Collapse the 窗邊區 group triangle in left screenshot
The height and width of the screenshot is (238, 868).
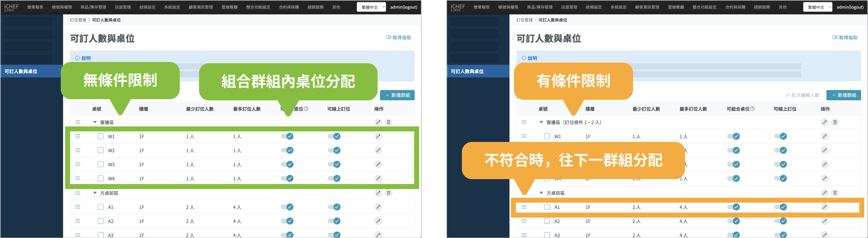click(x=95, y=122)
